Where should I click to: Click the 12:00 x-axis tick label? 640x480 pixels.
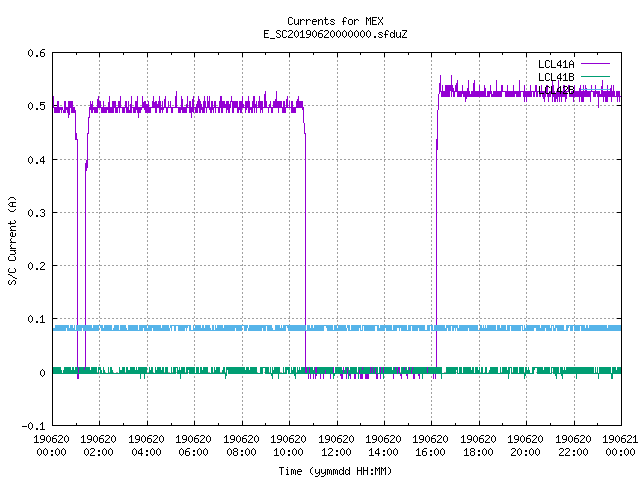click(x=336, y=452)
